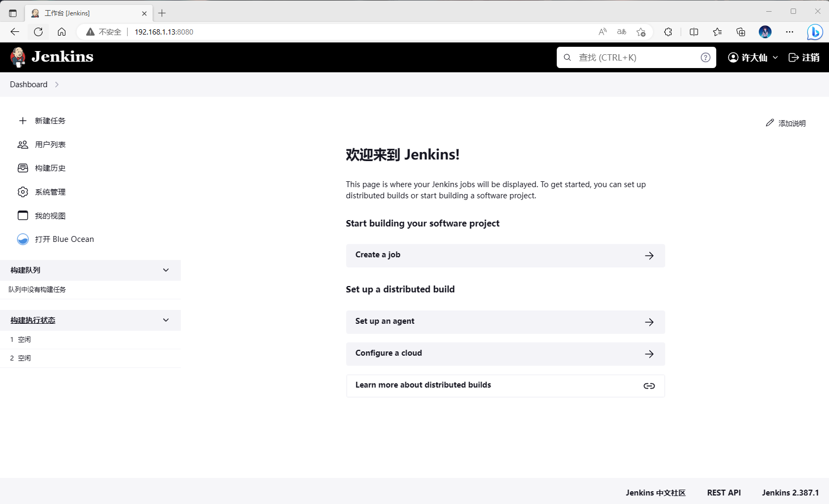Image resolution: width=829 pixels, height=504 pixels.
Task: Click the browser back arrow
Action: tap(15, 32)
